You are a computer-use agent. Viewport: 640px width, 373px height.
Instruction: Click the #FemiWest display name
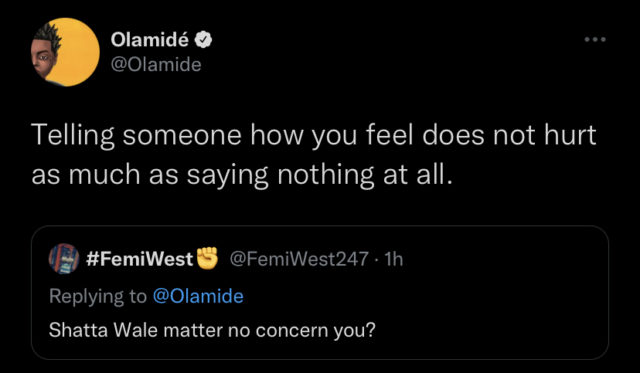click(x=140, y=259)
